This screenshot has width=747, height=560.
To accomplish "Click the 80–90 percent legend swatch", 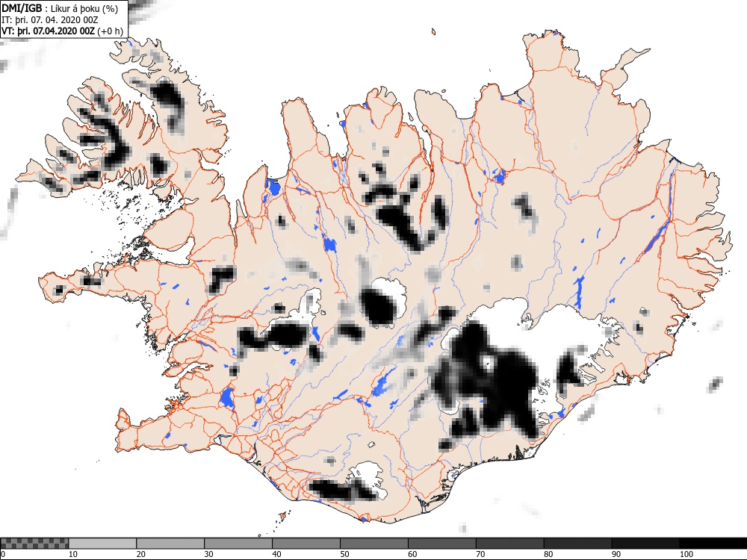I will tap(578, 544).
